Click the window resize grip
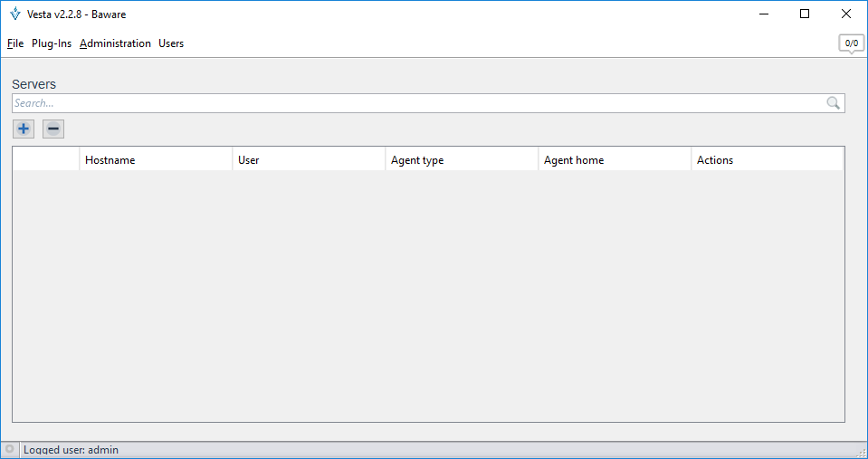Viewport: 868px width, 459px height. pyautogui.click(x=861, y=452)
